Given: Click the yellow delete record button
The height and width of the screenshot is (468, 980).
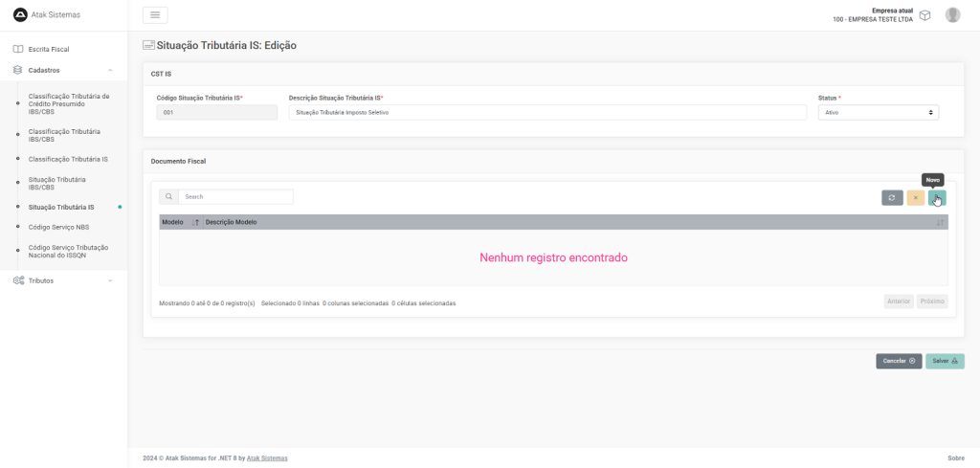Looking at the screenshot, I should [915, 197].
